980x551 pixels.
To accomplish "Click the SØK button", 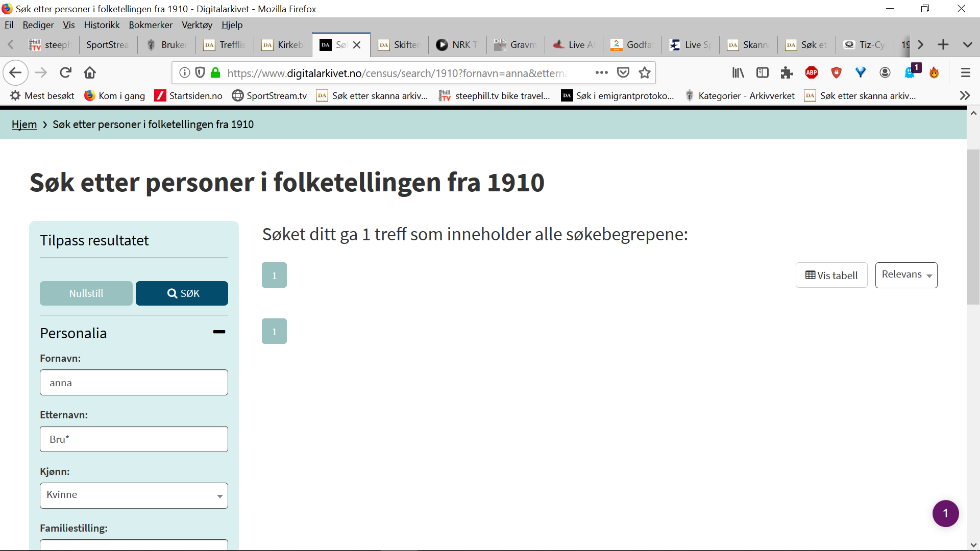I will (182, 293).
